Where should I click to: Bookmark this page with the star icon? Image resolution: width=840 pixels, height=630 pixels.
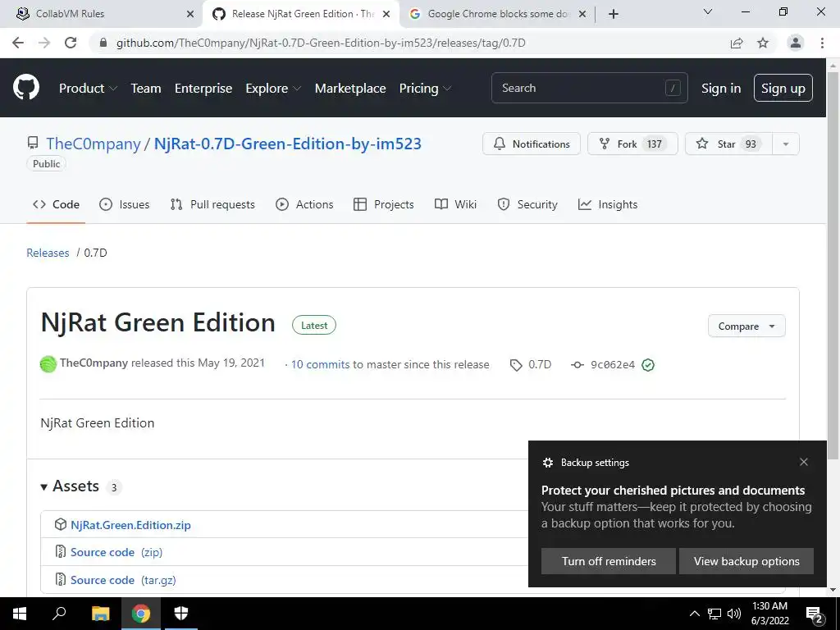point(763,43)
